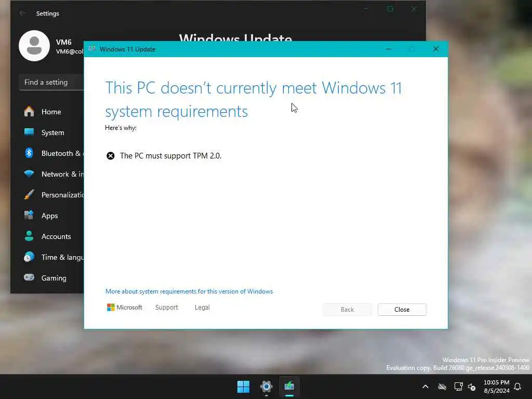This screenshot has width=532, height=399.
Task: Click the Personalization paintbrush icon
Action: (29, 194)
